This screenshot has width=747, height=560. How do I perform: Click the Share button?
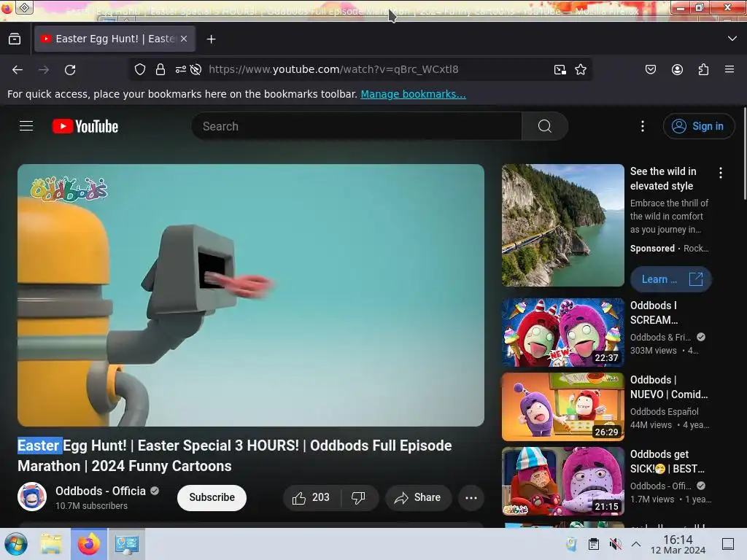pyautogui.click(x=418, y=497)
